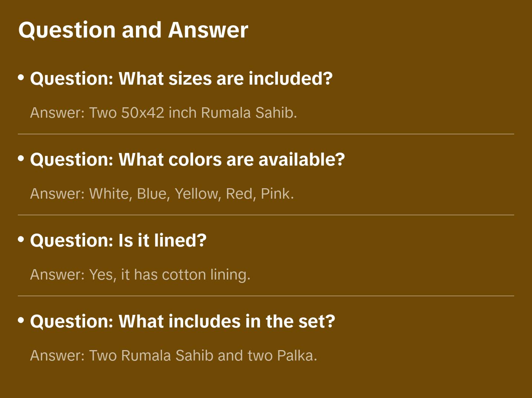Click the word "Pink" in the colors answer
The image size is (532, 398).
[x=275, y=194]
